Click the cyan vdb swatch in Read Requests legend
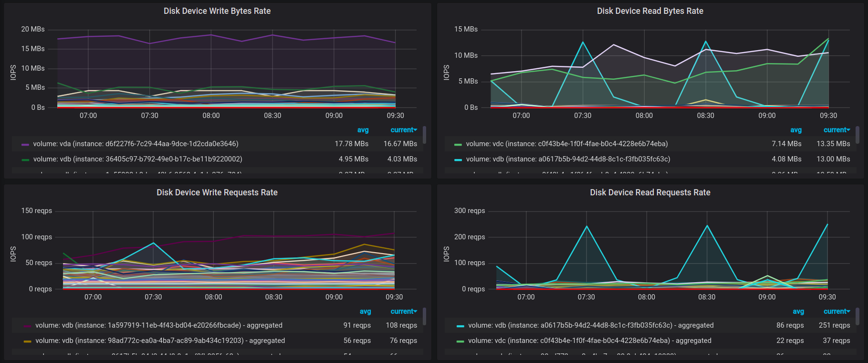 460,326
